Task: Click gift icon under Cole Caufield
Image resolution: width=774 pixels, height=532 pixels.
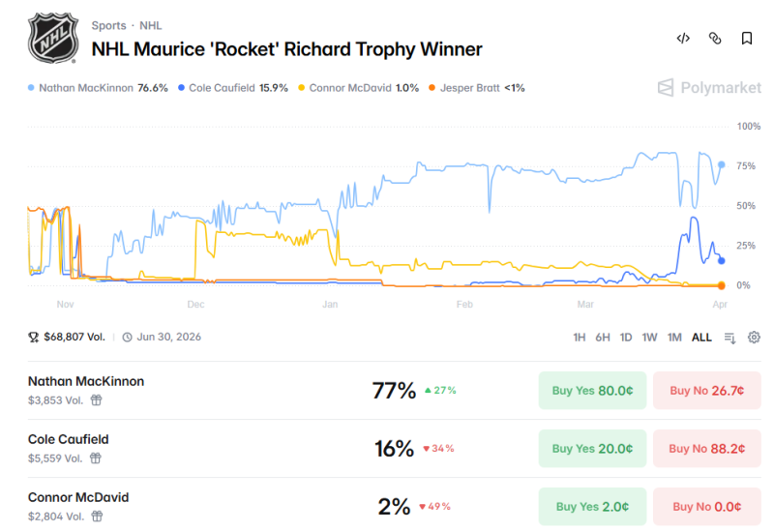Action: click(97, 458)
